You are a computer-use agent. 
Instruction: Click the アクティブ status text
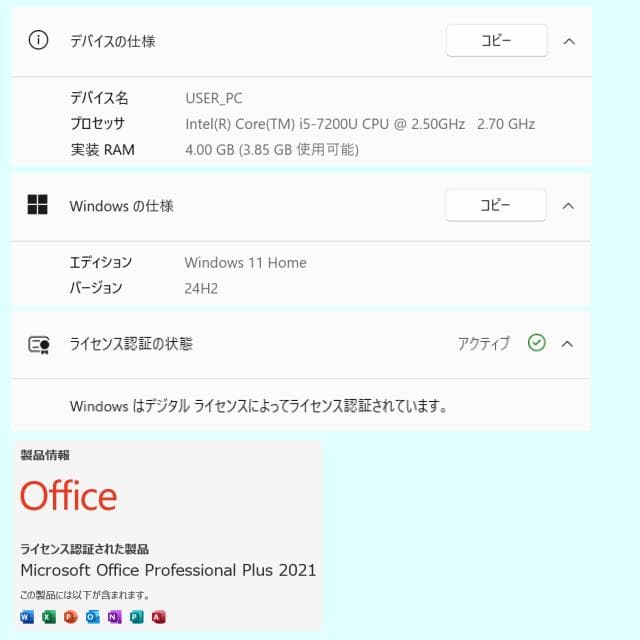[484, 344]
